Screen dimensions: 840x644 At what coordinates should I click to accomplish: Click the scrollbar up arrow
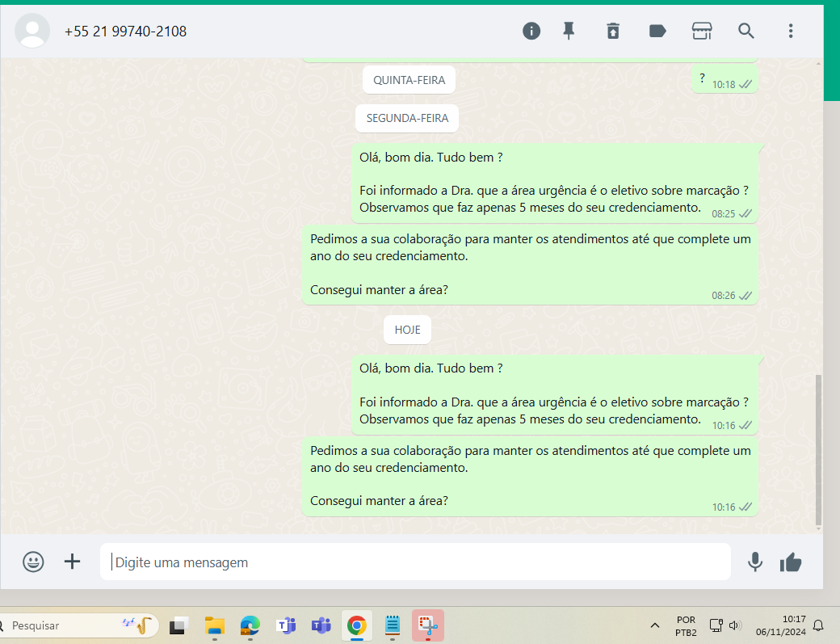click(818, 64)
